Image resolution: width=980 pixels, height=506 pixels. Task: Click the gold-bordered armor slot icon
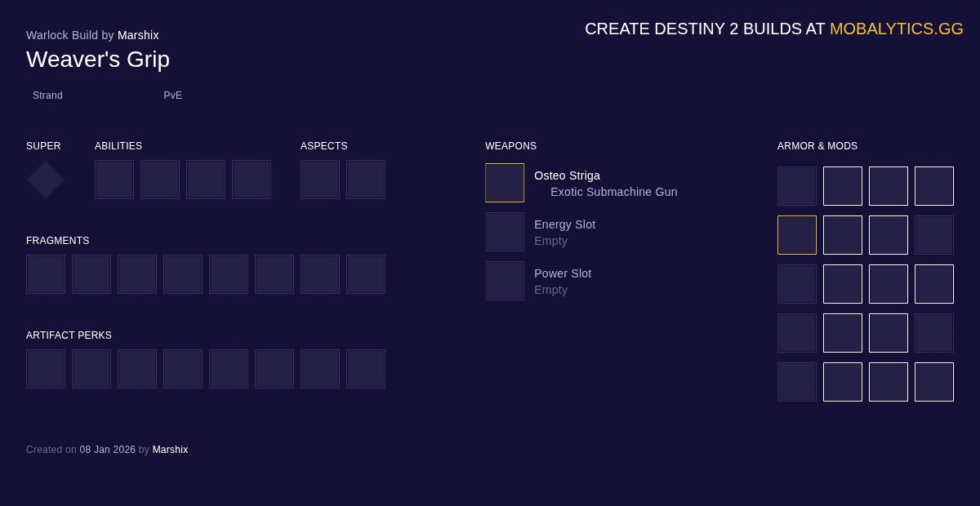pos(797,235)
